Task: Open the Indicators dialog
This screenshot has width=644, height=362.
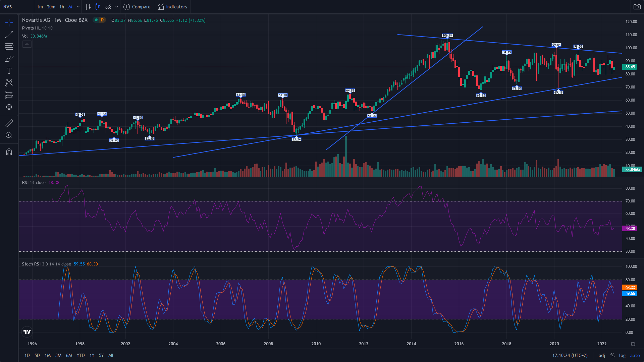Action: pyautogui.click(x=173, y=7)
